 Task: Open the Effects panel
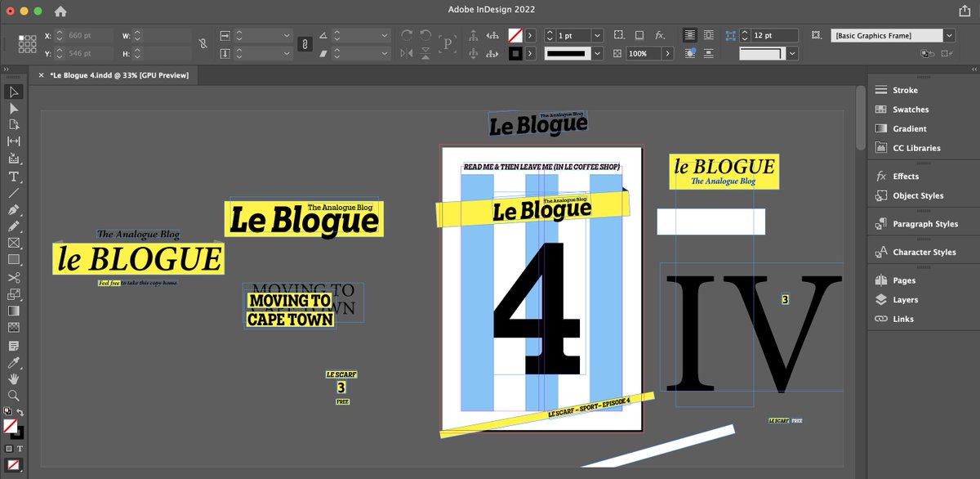pyautogui.click(x=906, y=176)
